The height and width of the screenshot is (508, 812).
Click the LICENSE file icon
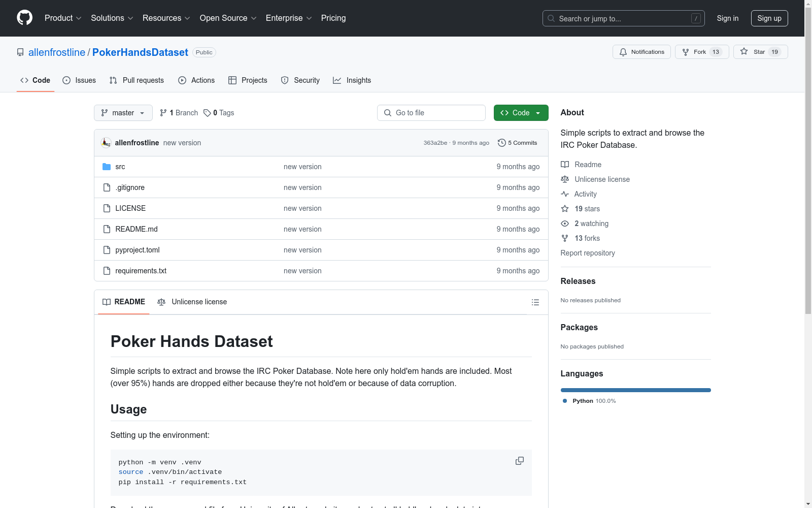107,208
